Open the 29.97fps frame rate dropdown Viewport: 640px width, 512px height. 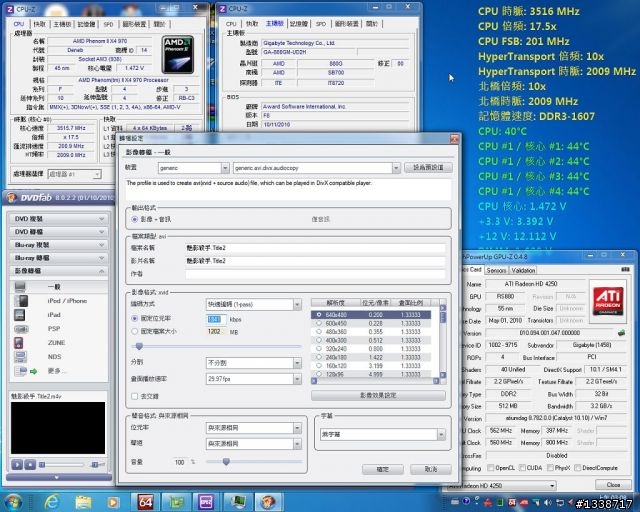tap(253, 379)
